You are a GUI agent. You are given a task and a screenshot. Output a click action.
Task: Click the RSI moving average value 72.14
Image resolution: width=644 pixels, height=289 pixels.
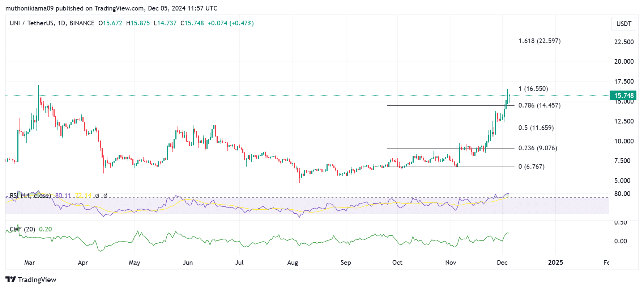click(x=83, y=196)
